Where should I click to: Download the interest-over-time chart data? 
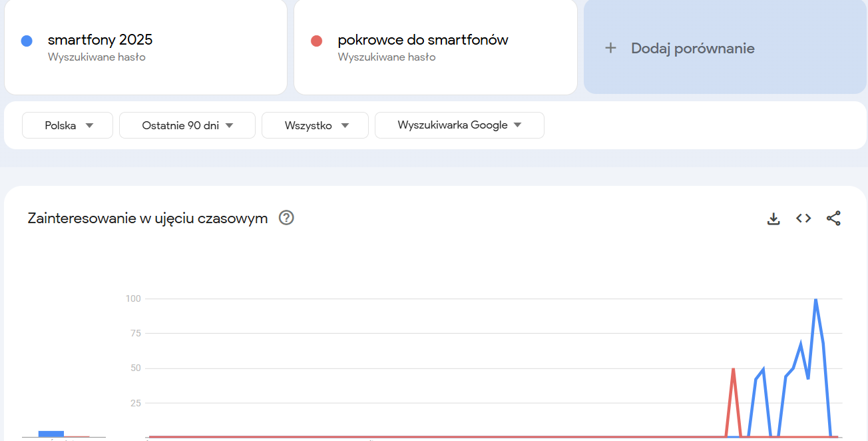(773, 219)
